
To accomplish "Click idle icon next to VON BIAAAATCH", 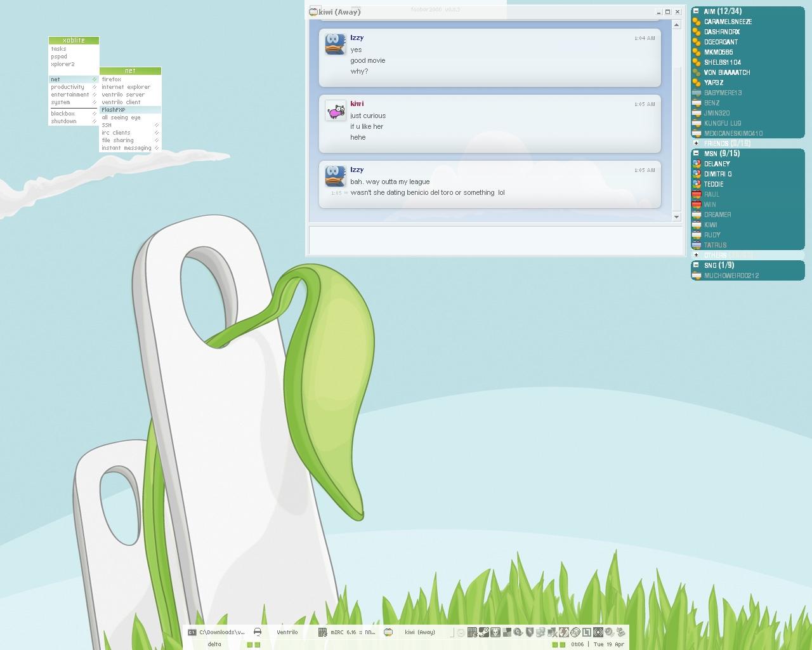I will 697,72.
